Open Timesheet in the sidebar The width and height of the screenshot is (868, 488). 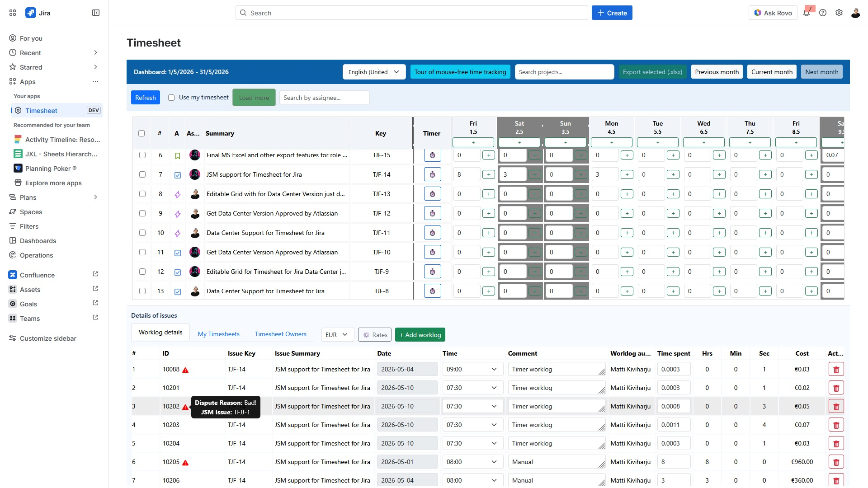(57, 111)
